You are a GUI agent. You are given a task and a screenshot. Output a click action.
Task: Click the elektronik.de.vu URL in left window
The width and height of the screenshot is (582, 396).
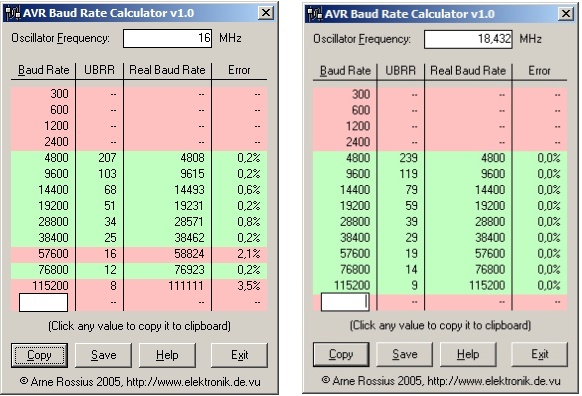[193, 382]
